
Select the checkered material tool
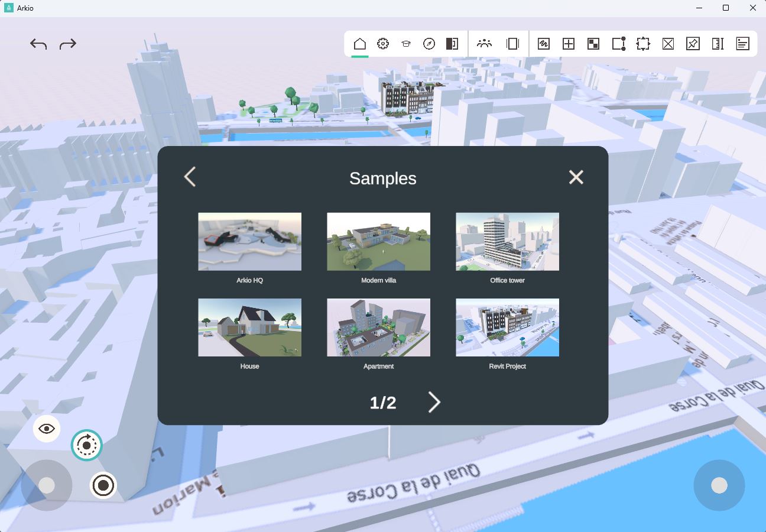click(593, 44)
